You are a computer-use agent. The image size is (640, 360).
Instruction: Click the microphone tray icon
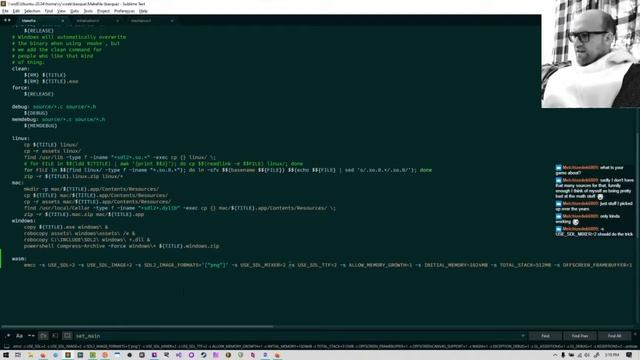coord(563,355)
